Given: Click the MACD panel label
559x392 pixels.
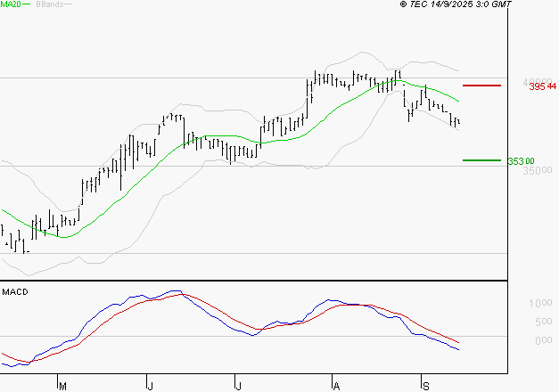Looking at the screenshot, I should tap(15, 292).
